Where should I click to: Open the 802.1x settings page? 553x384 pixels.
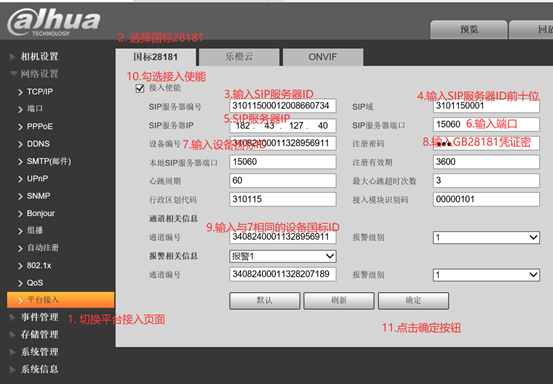click(x=39, y=265)
